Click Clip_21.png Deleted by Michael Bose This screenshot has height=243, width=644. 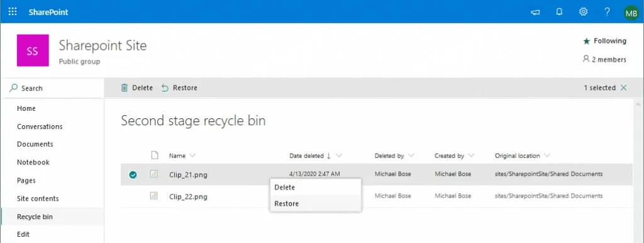[x=392, y=174]
